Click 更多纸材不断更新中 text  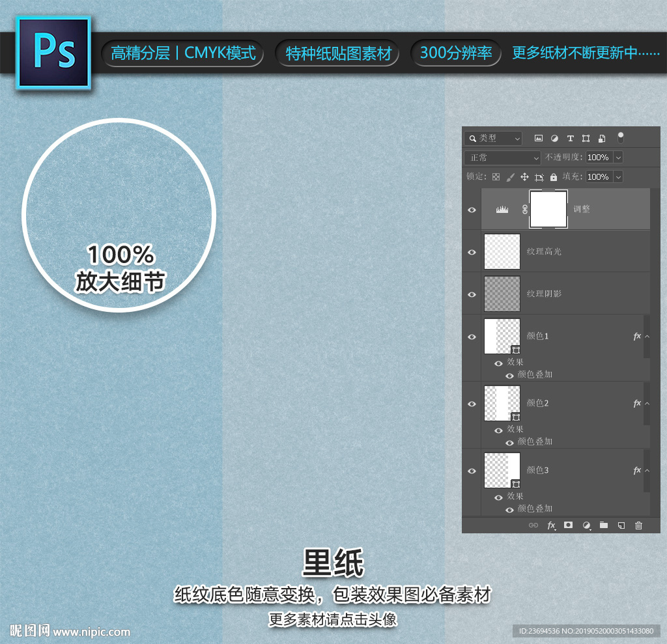pos(586,53)
